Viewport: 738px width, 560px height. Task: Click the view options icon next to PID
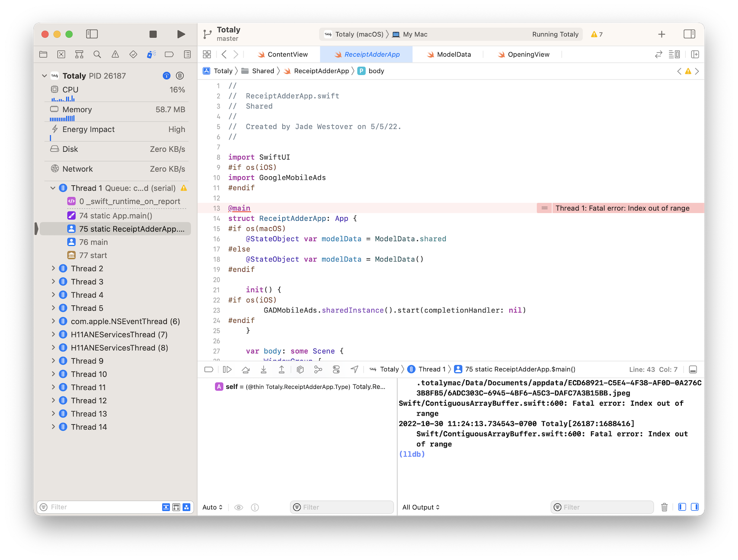coord(180,76)
